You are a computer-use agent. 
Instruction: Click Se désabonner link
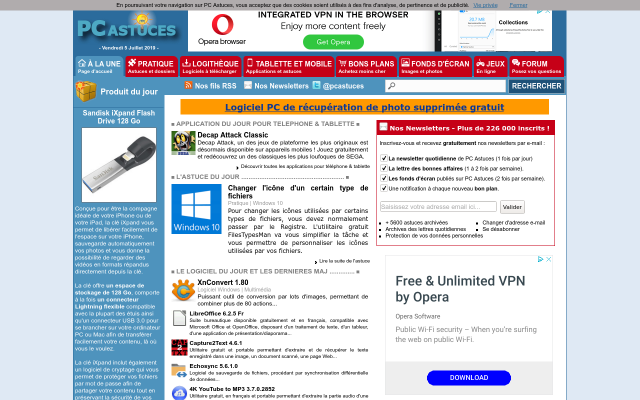501,229
